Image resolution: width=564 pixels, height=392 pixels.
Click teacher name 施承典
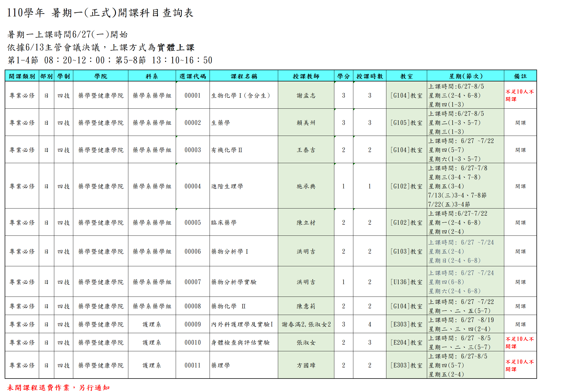coord(306,186)
